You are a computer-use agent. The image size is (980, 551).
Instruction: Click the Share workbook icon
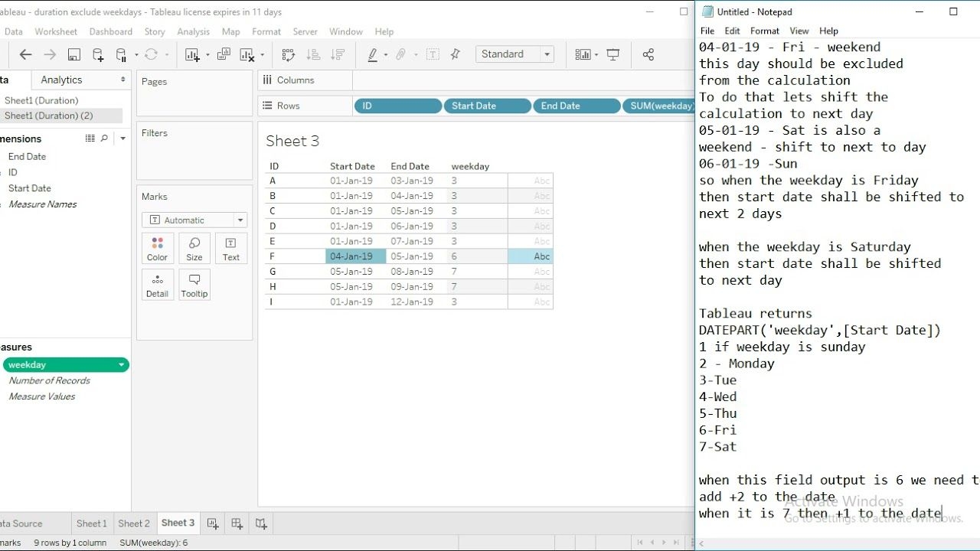coord(648,54)
